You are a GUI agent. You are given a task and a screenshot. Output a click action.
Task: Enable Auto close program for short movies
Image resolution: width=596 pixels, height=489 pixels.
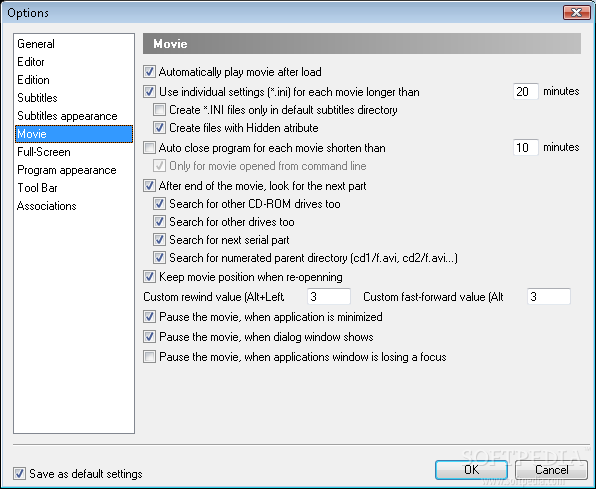tap(149, 148)
